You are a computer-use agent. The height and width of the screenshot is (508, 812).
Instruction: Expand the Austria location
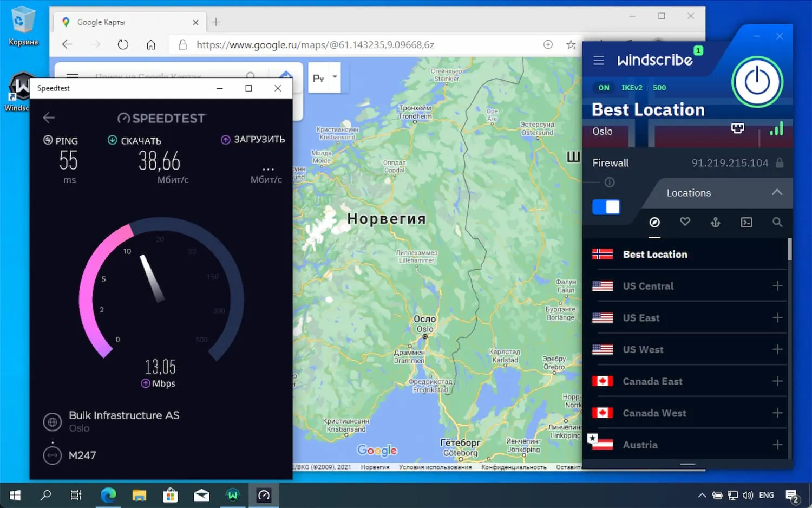[777, 445]
